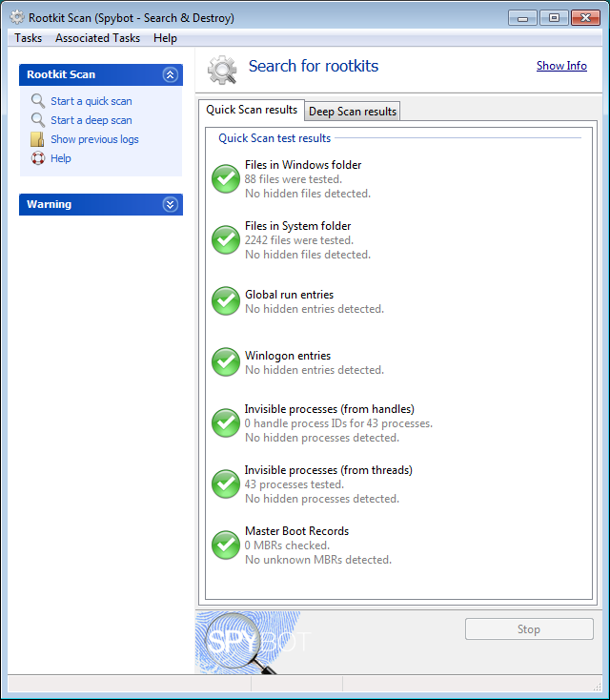610x700 pixels.
Task: Switch to the Deep Scan results tab
Action: [x=352, y=112]
